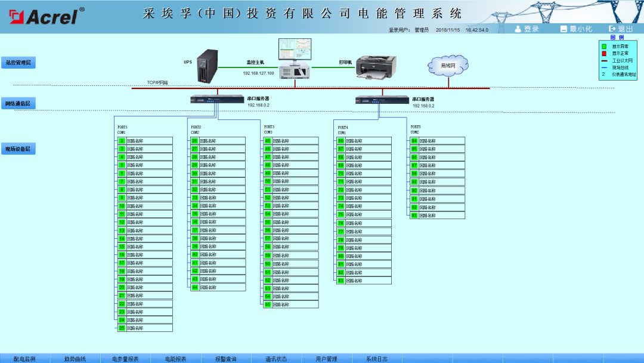Click the green 显示异常 legend swatch

click(x=603, y=47)
